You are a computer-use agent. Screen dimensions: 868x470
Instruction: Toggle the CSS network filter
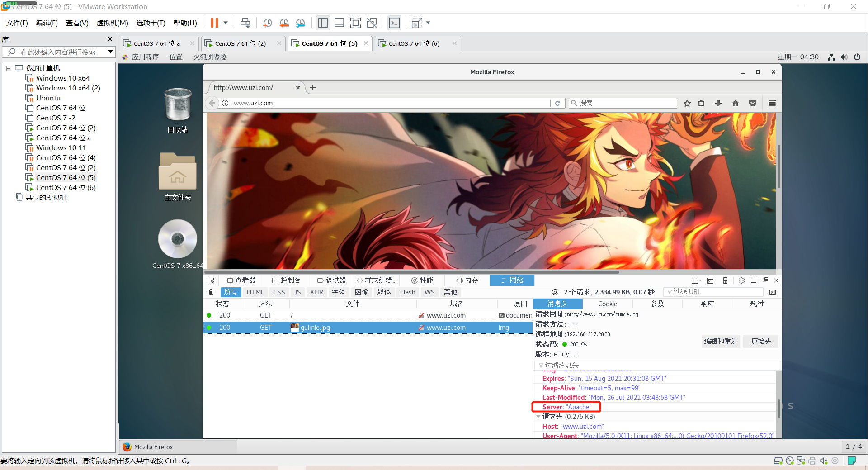coord(279,292)
